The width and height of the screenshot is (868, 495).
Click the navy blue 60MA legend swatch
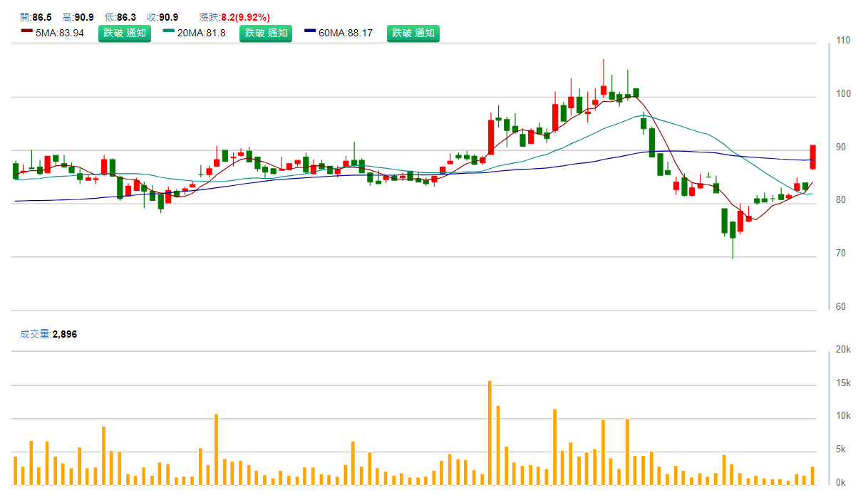310,32
